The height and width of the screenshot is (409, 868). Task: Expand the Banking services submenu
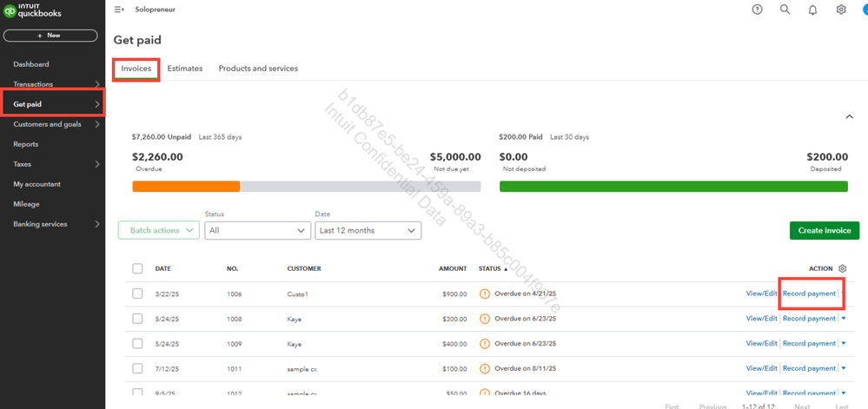(x=97, y=224)
